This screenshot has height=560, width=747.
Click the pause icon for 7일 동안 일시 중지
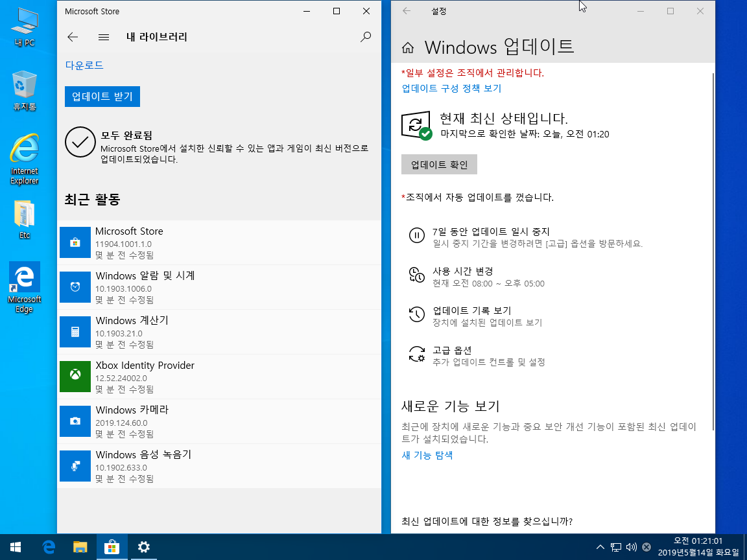[416, 235]
